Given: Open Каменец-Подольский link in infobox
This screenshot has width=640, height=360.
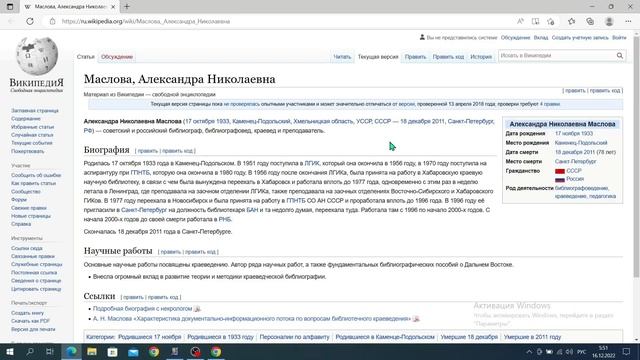Looking at the screenshot, I should pos(581,143).
